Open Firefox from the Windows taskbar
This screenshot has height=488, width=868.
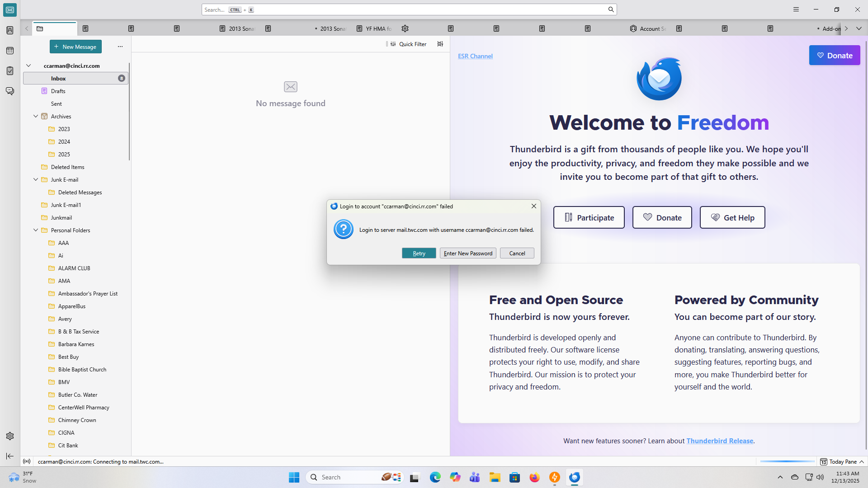tap(534, 477)
